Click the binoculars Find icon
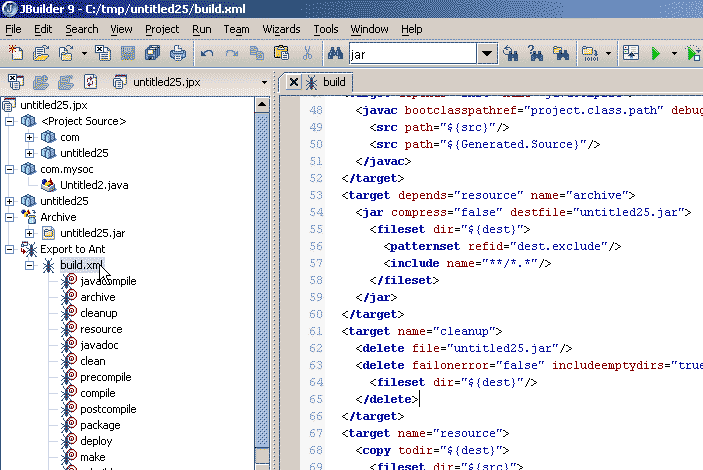Screen dimensions: 703x470 (x=335, y=53)
